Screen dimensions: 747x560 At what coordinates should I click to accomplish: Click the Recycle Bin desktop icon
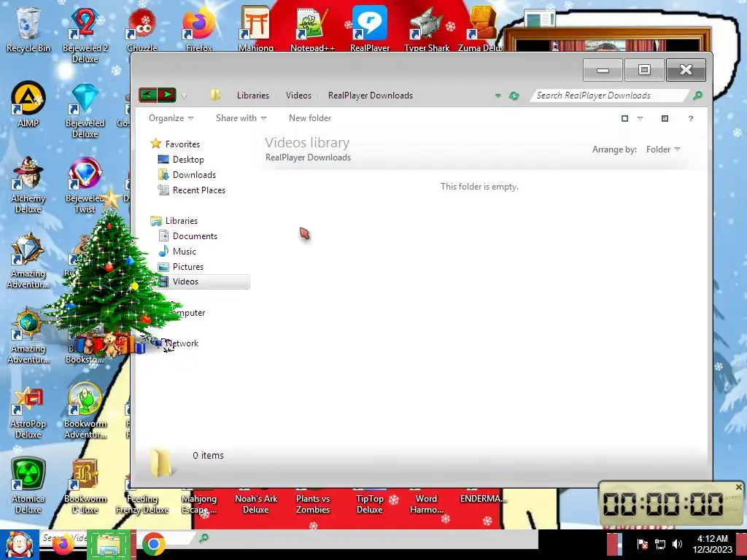[28, 29]
